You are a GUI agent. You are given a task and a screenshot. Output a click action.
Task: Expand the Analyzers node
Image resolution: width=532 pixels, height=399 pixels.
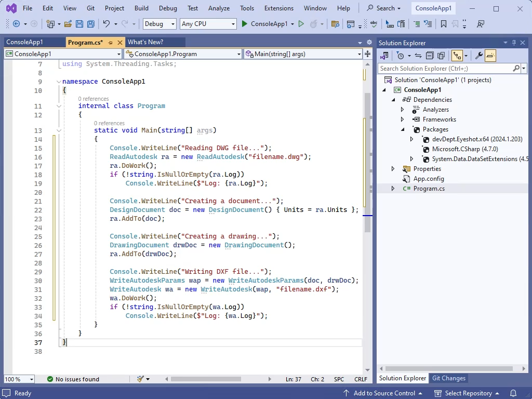point(403,110)
